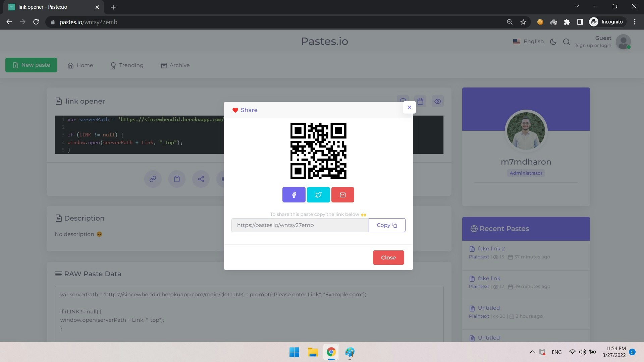Click the views eye icon
Viewport: 644px width, 362px height.
437,101
